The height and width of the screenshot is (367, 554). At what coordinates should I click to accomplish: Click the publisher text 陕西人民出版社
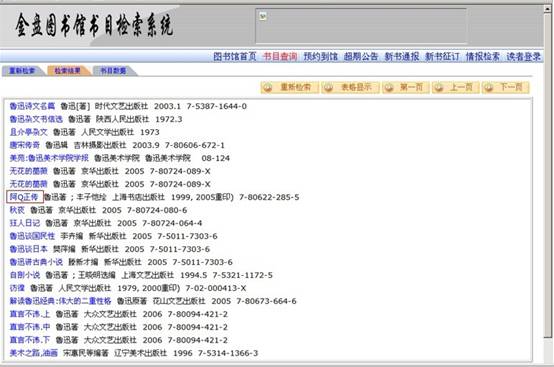tap(123, 119)
